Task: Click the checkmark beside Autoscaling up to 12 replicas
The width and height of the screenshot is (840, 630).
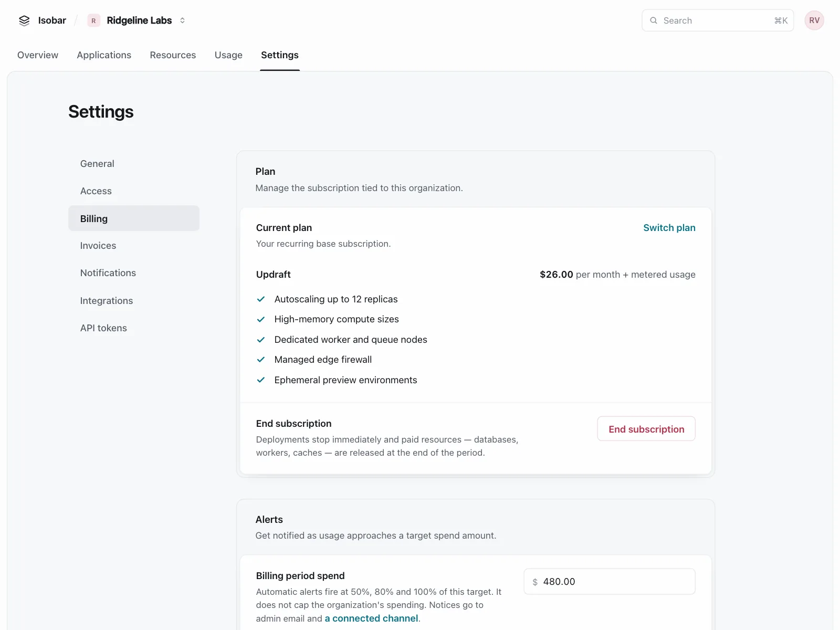Action: click(x=260, y=299)
